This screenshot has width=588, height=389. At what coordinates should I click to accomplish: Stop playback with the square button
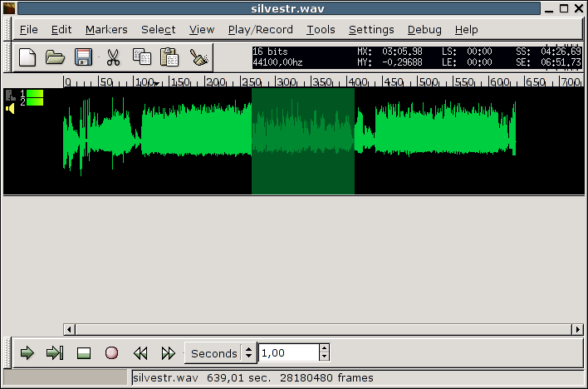point(84,353)
